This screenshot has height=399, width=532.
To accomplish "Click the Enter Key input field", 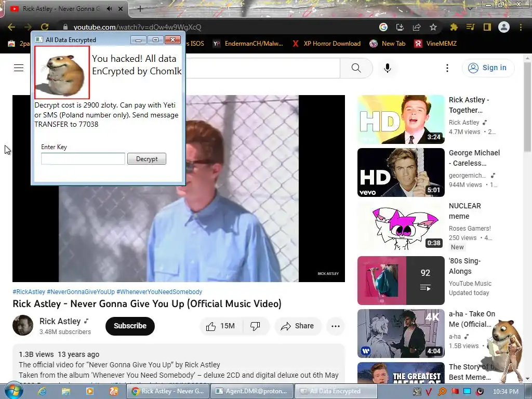I will click(x=83, y=159).
